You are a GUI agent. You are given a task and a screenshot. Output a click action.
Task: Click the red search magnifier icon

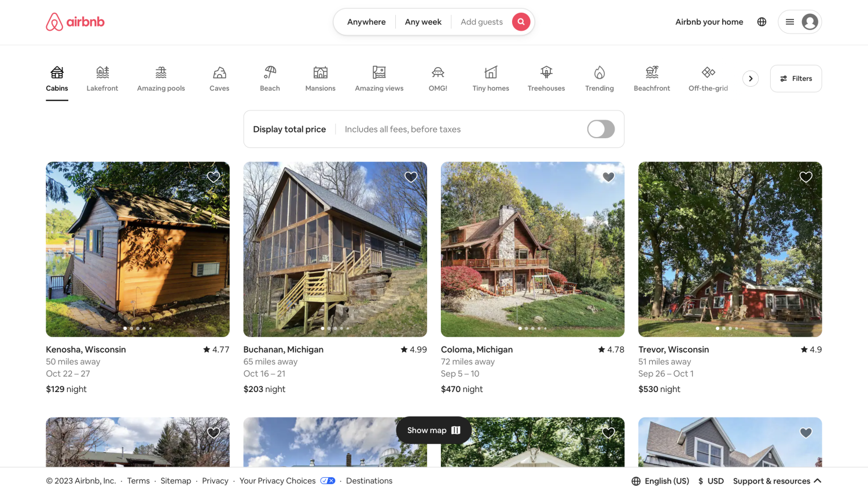point(520,21)
